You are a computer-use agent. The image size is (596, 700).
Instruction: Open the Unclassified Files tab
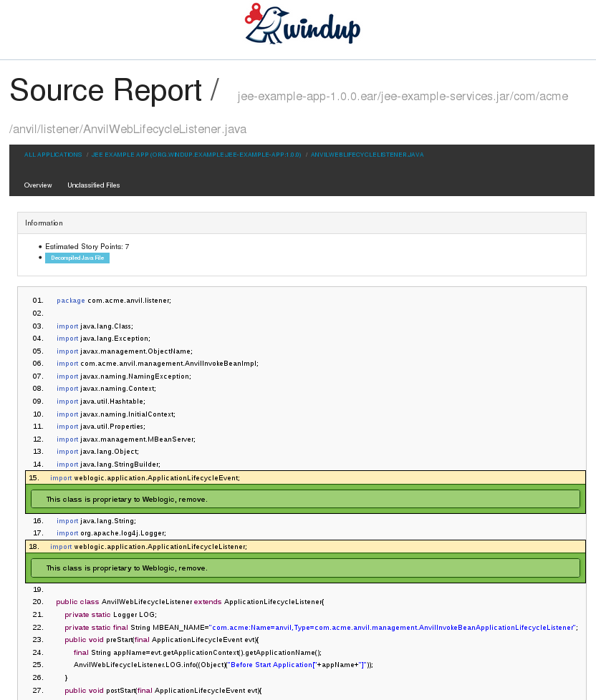pyautogui.click(x=93, y=185)
